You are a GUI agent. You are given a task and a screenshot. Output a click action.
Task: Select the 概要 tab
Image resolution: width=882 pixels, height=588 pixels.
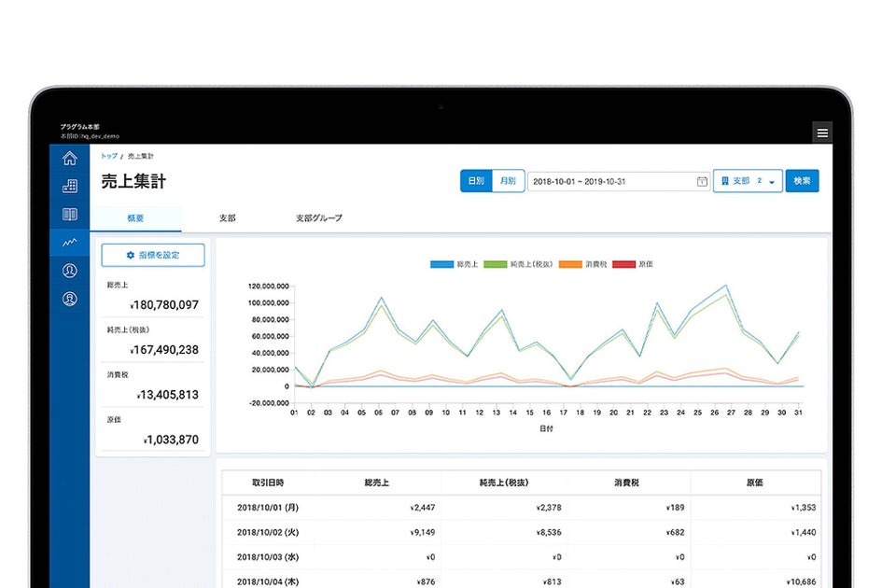click(x=135, y=218)
